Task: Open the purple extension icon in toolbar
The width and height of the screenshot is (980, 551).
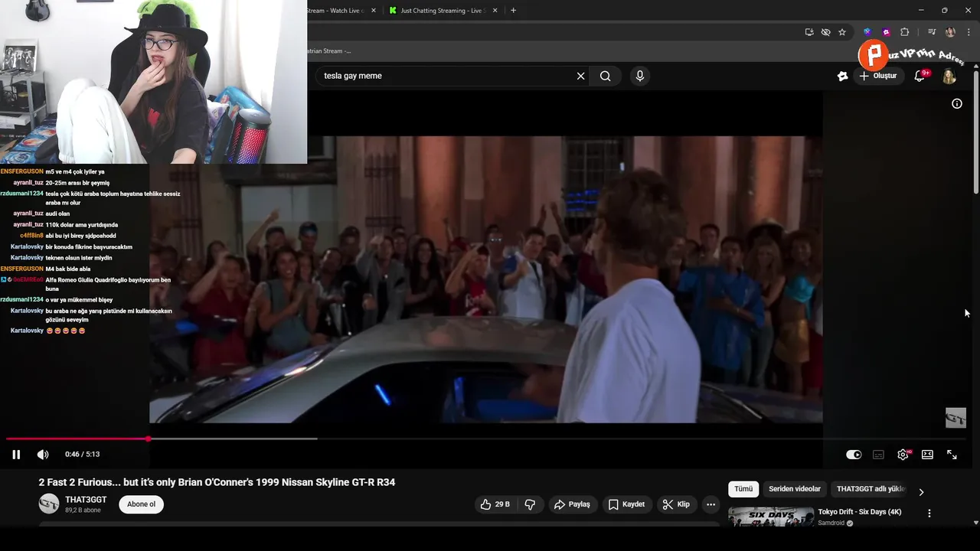Action: [886, 32]
